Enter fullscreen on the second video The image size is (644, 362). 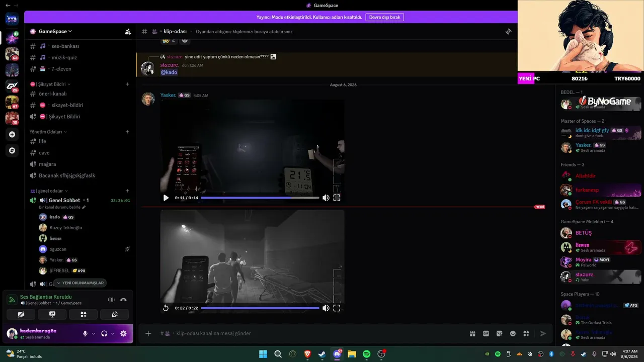[337, 308]
